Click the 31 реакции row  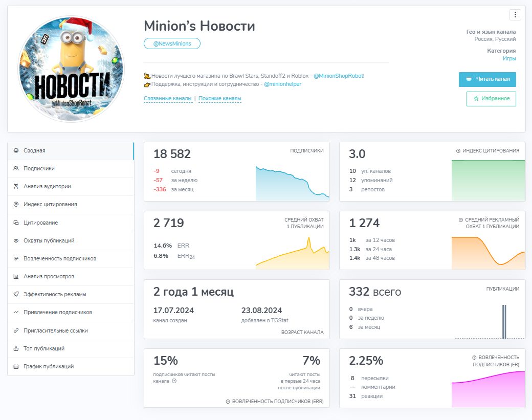(x=366, y=396)
